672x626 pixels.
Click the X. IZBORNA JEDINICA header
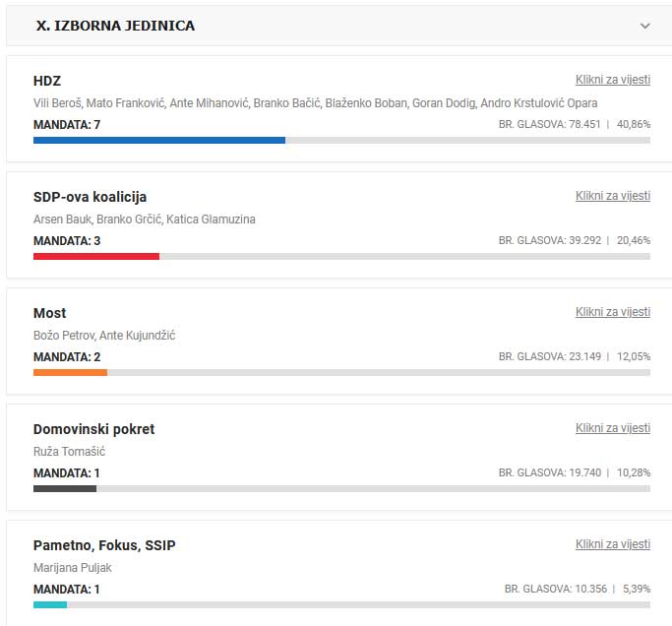[115, 26]
